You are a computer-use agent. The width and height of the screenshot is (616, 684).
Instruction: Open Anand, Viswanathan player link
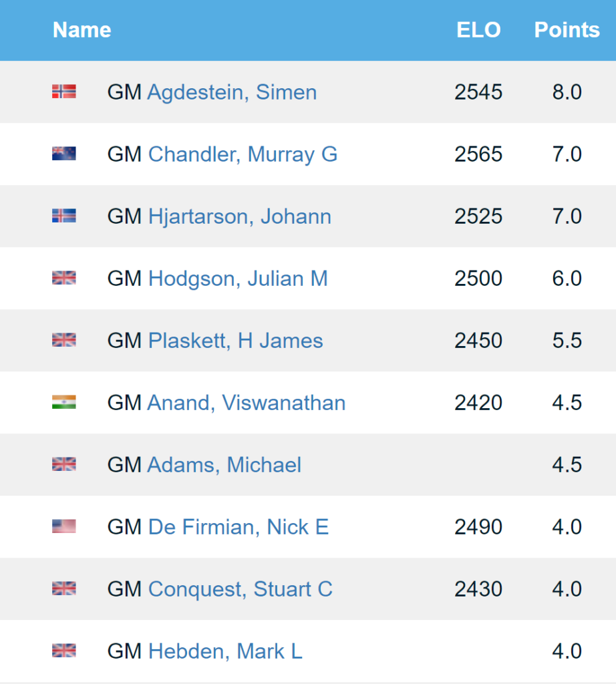tap(246, 403)
